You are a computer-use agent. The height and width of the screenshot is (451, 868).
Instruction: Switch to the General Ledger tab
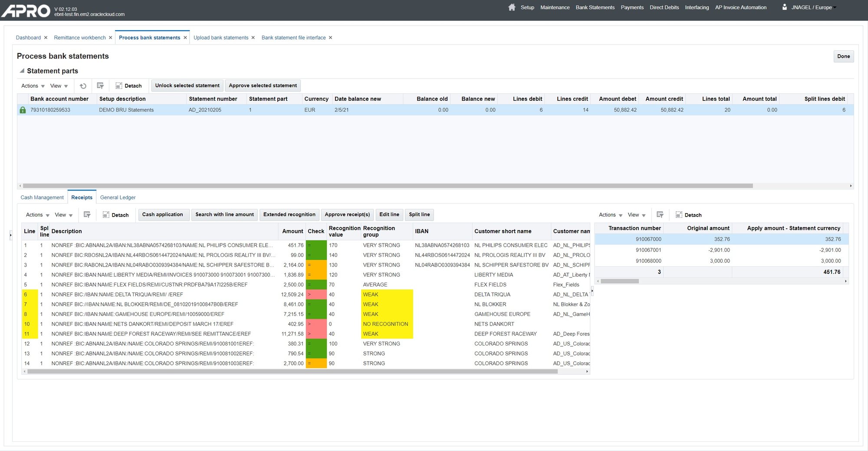[x=118, y=198]
